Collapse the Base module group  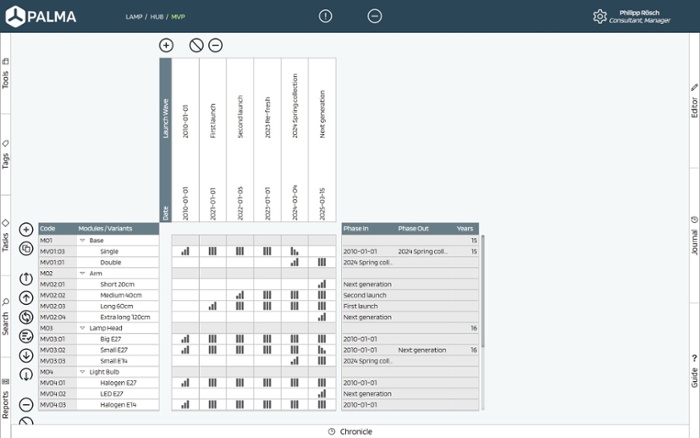(82, 241)
